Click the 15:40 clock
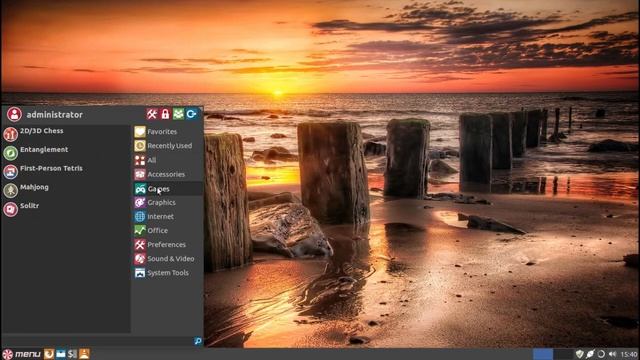640x360 pixels. point(629,354)
